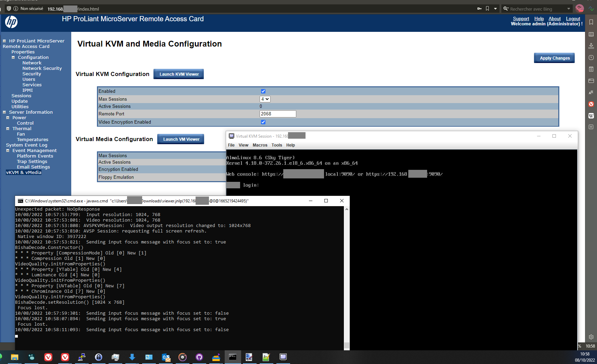Open the Help link in header
Image resolution: width=597 pixels, height=364 pixels.
(x=539, y=19)
